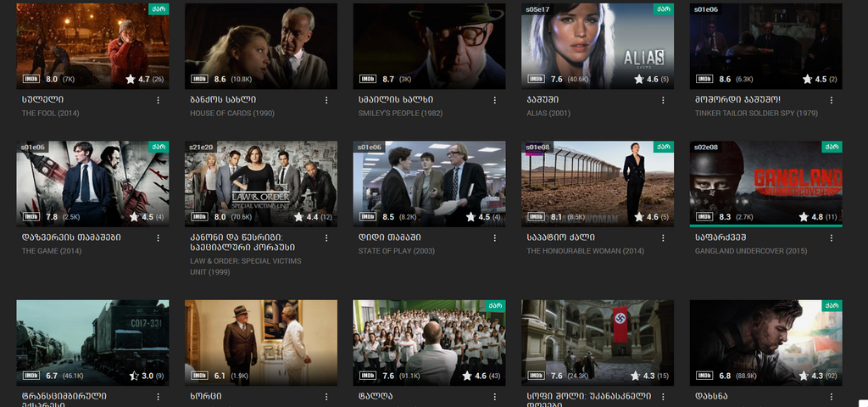Click the title ბანქოს სახლი
The width and height of the screenshot is (868, 407).
coord(223,100)
